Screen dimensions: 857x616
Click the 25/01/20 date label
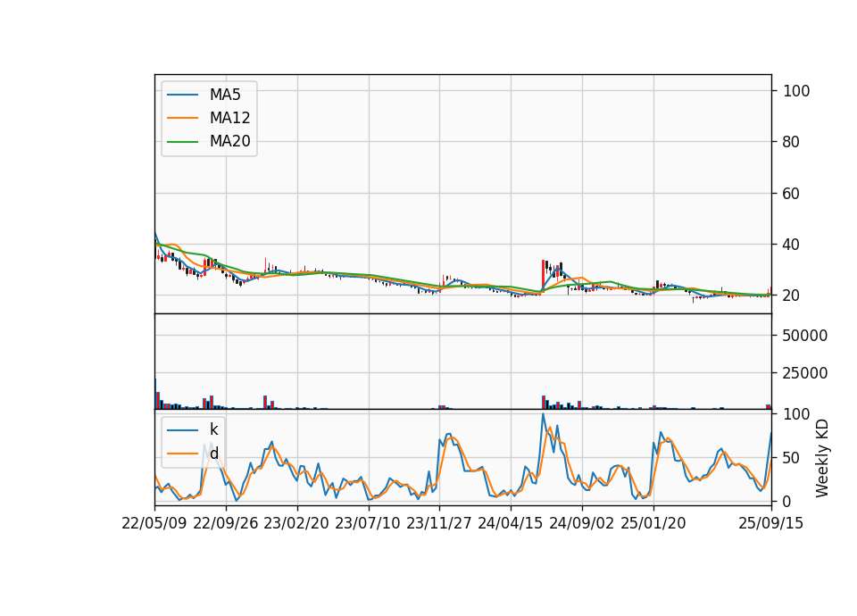pos(653,523)
